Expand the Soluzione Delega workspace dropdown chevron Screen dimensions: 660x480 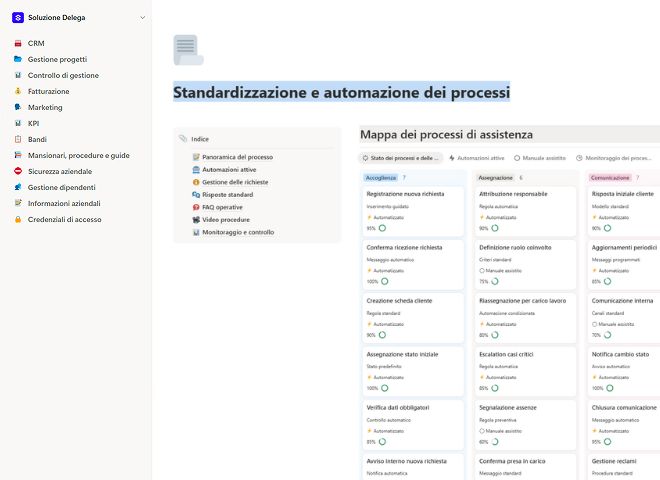point(143,18)
